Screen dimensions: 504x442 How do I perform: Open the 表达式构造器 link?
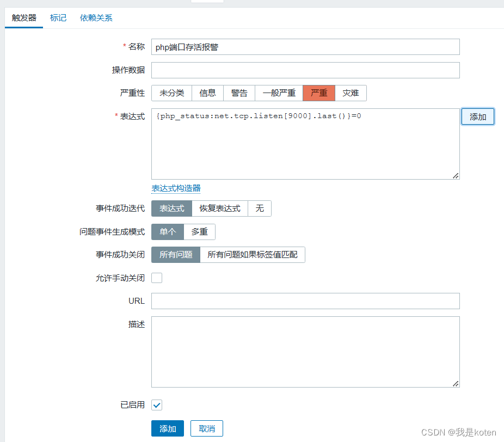point(176,188)
